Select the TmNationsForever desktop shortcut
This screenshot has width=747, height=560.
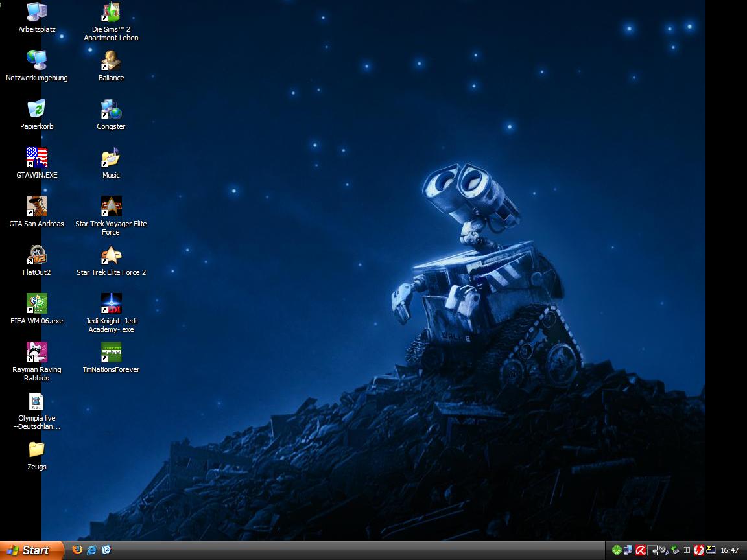point(111,352)
